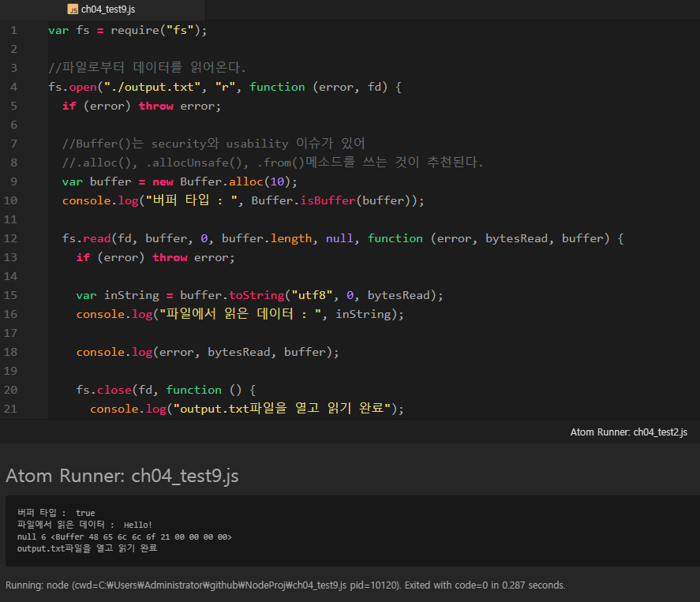Click fs.read on line 12
700x602 pixels.
(86, 238)
